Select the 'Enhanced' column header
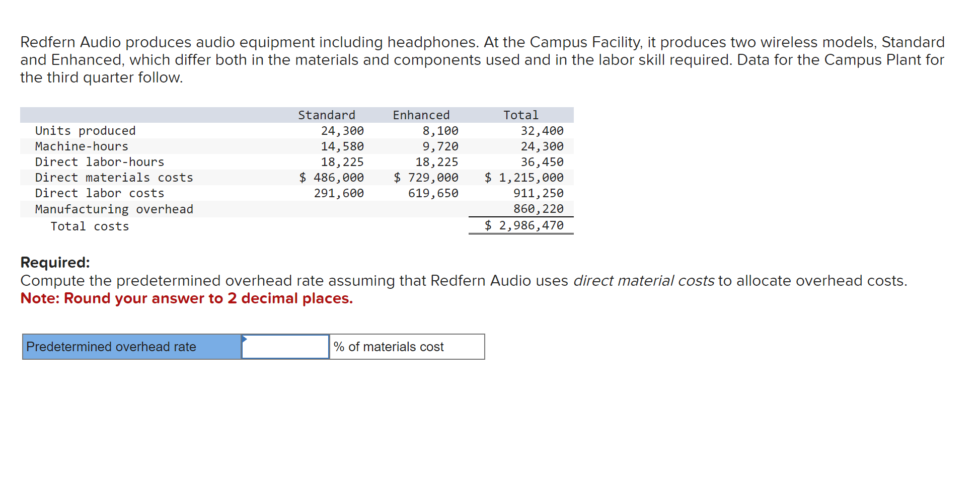 tap(421, 115)
